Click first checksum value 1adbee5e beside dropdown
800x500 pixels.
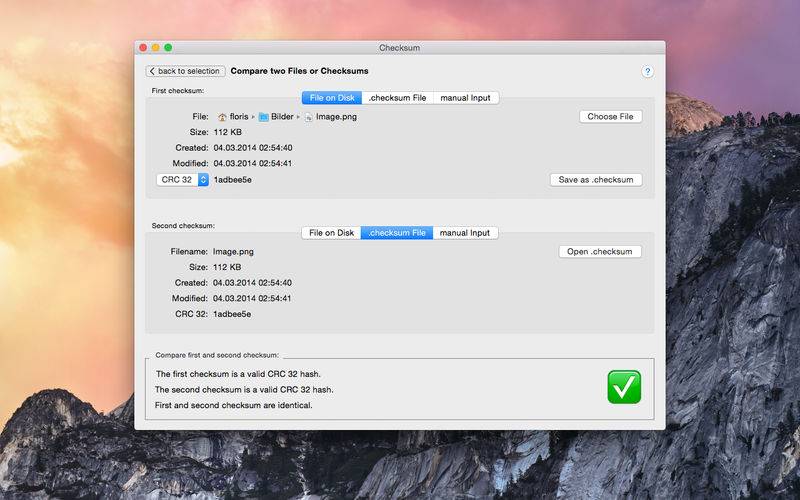click(233, 180)
